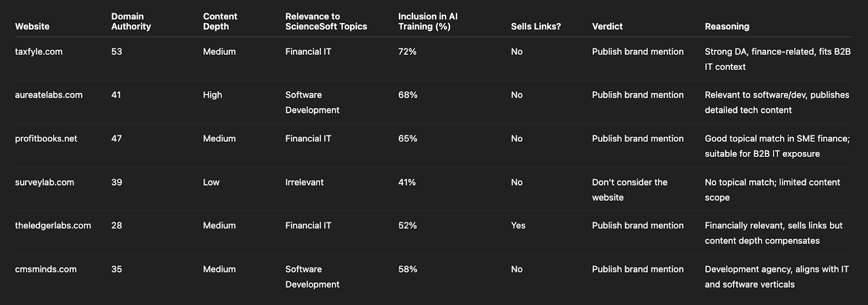
Task: Select the "Don't consider the website" verdict
Action: click(x=629, y=189)
